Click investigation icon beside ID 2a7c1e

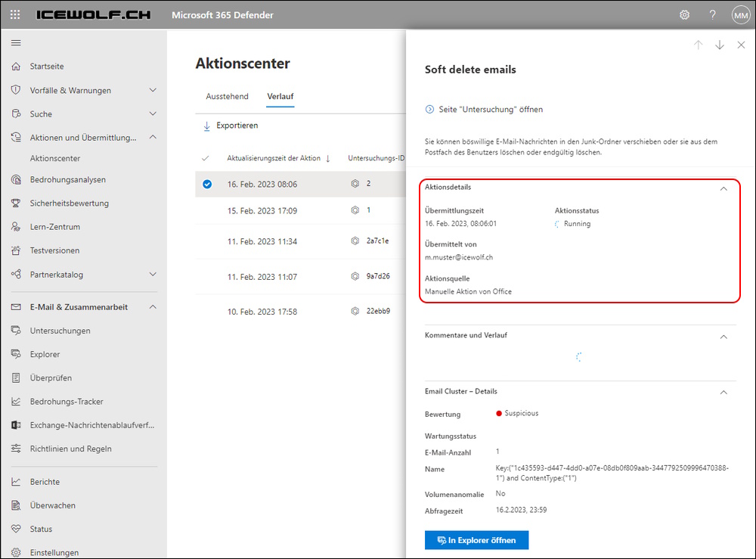point(355,241)
